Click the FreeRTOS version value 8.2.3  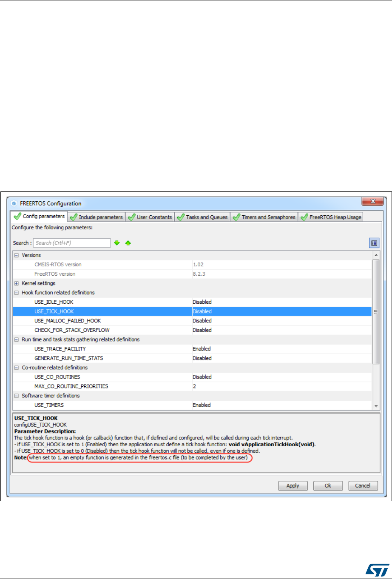tap(199, 274)
